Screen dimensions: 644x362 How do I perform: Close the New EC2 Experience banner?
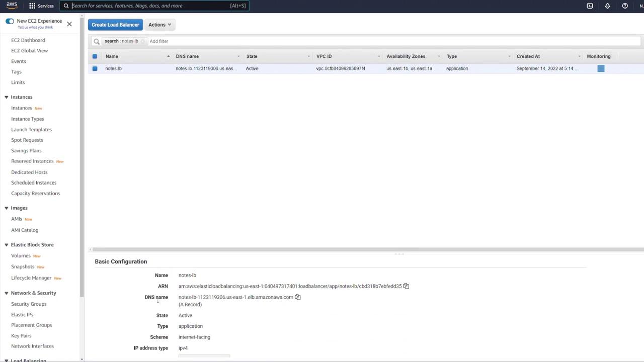click(69, 24)
